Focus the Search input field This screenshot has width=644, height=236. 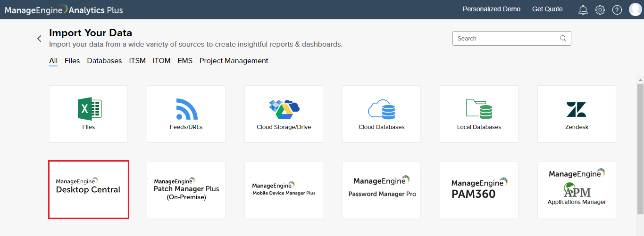pyautogui.click(x=512, y=39)
